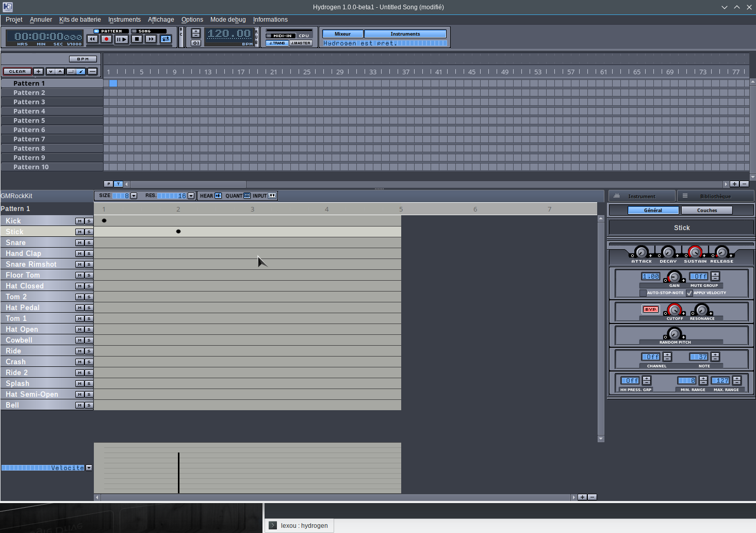Add new pattern with plus button
Image resolution: width=756 pixels, height=533 pixels.
[x=38, y=72]
